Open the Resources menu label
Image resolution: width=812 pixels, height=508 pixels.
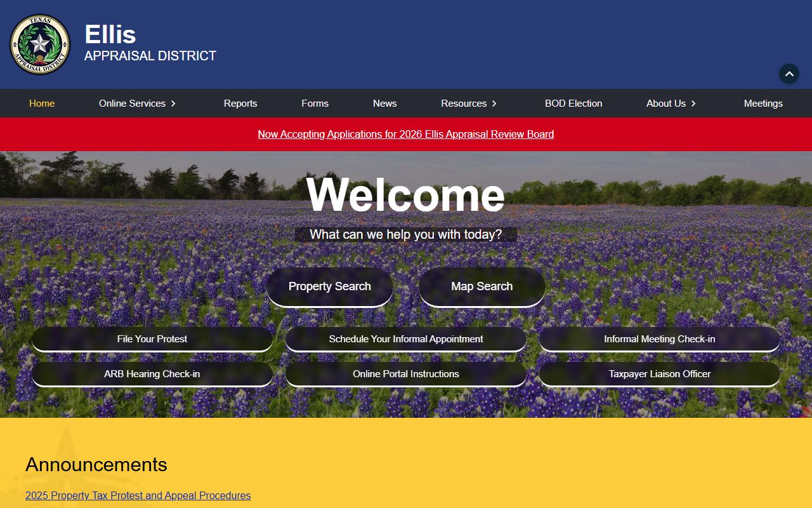point(464,104)
